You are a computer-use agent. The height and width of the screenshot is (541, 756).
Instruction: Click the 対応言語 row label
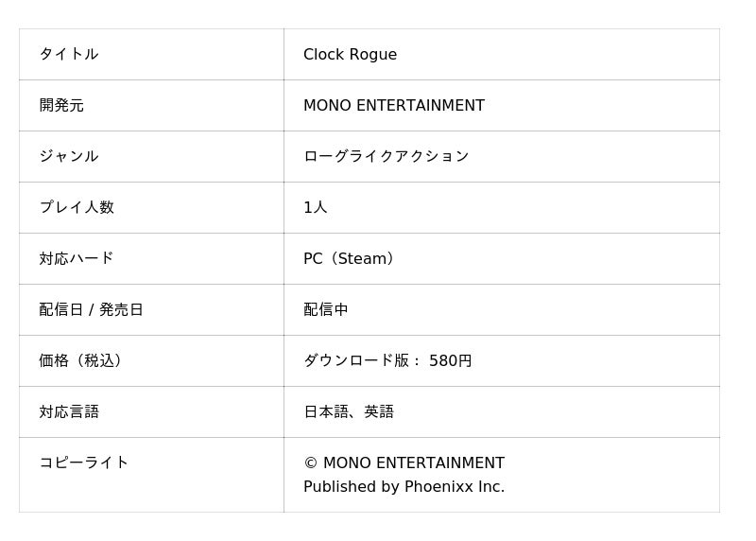(x=69, y=411)
